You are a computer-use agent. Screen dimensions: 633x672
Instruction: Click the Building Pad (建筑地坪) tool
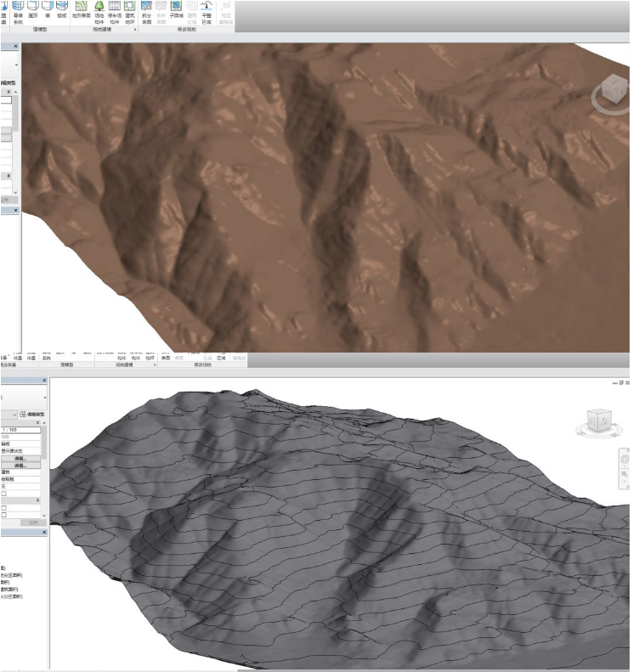pyautogui.click(x=130, y=12)
